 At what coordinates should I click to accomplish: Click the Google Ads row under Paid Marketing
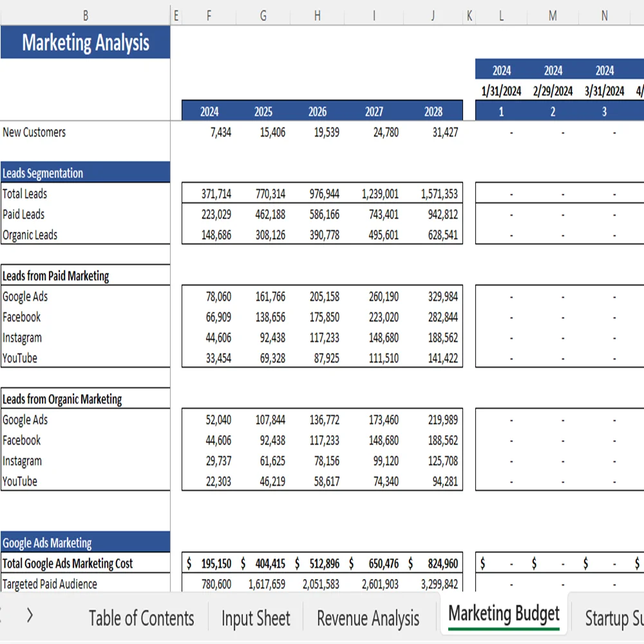click(x=26, y=296)
